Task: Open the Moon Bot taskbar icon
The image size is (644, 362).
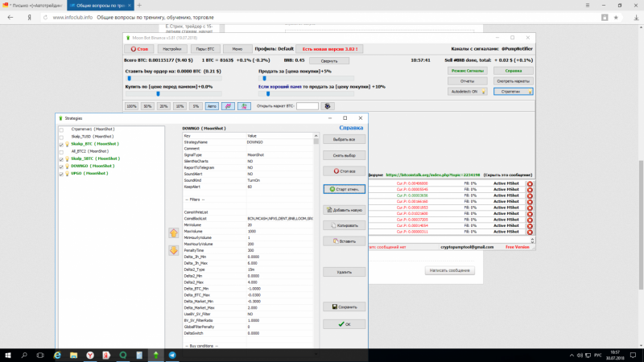Action: 155,355
